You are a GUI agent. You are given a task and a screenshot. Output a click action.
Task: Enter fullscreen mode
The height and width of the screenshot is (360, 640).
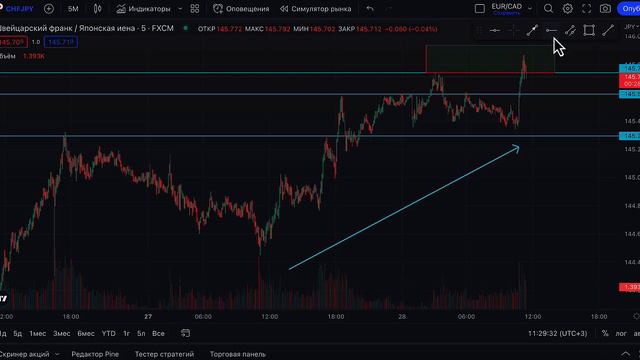point(587,9)
